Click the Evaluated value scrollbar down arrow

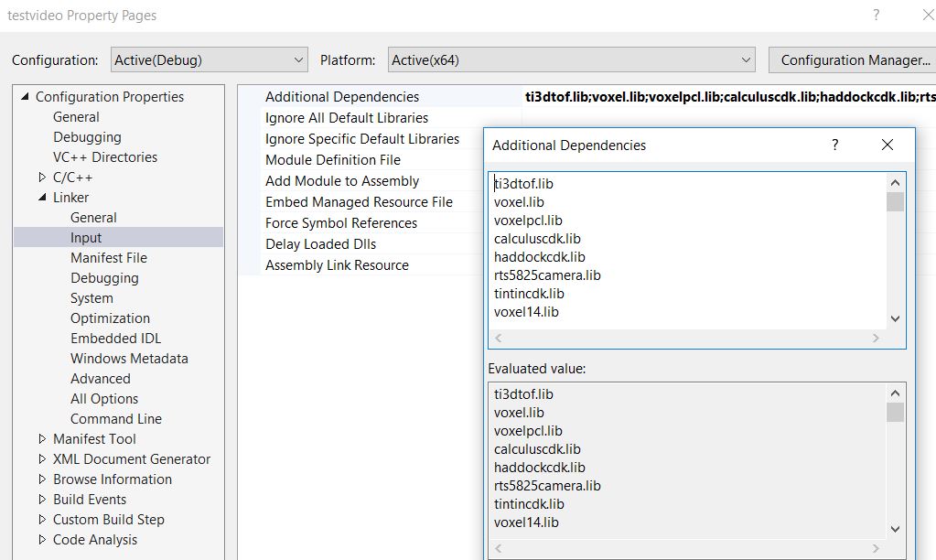pos(894,528)
